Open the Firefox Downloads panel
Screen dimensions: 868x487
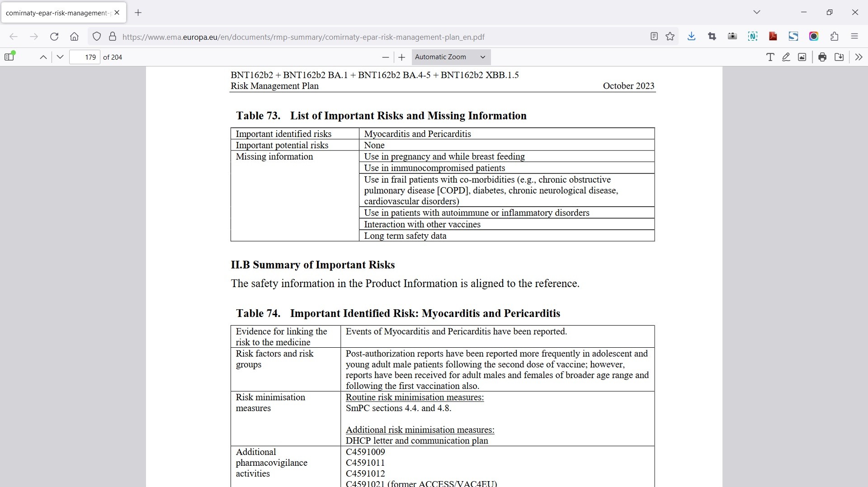click(691, 37)
